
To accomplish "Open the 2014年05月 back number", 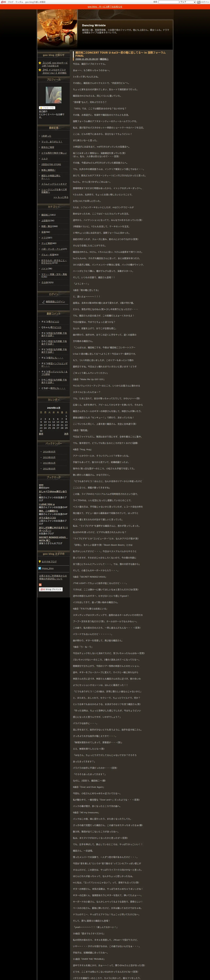I will (x=49, y=452).
